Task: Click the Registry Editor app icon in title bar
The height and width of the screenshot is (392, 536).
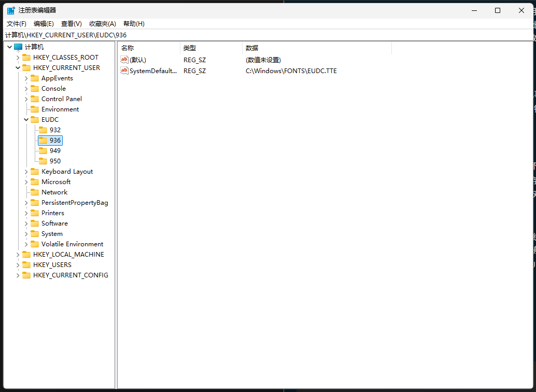Action: [x=11, y=10]
